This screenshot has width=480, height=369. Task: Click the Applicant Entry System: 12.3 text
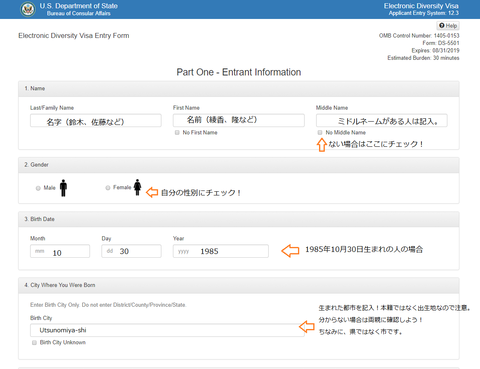pos(424,13)
